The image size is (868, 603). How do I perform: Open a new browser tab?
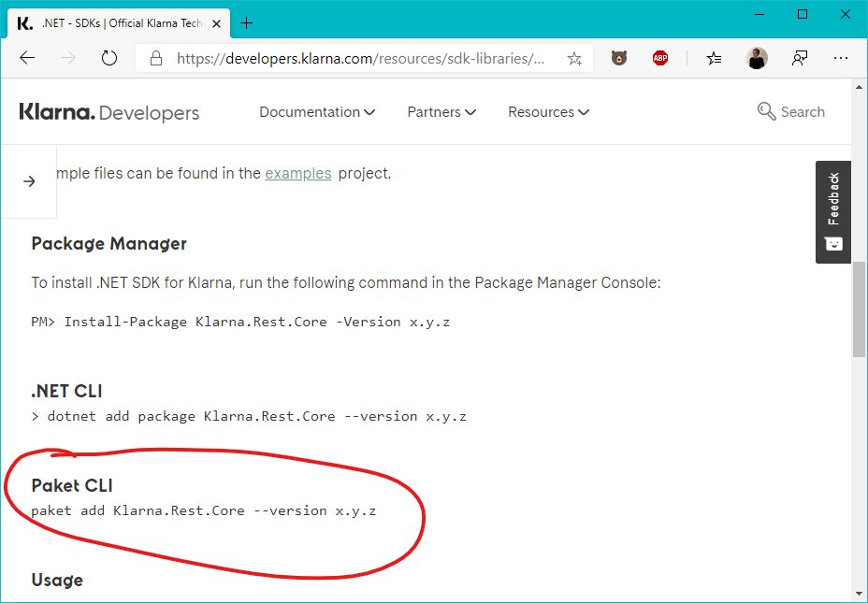tap(246, 23)
